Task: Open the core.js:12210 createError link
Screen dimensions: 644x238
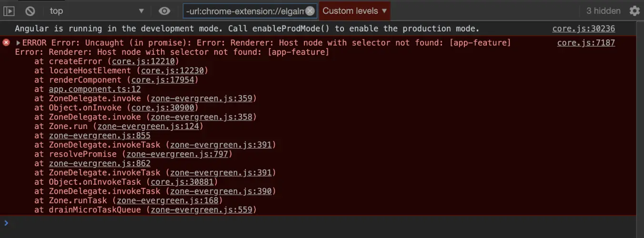Action: (x=144, y=61)
